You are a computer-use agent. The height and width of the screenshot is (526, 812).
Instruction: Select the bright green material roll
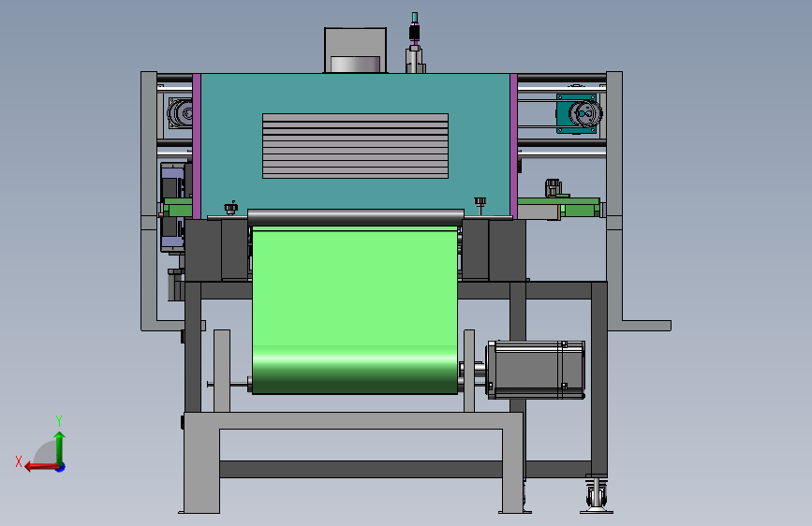[355, 310]
